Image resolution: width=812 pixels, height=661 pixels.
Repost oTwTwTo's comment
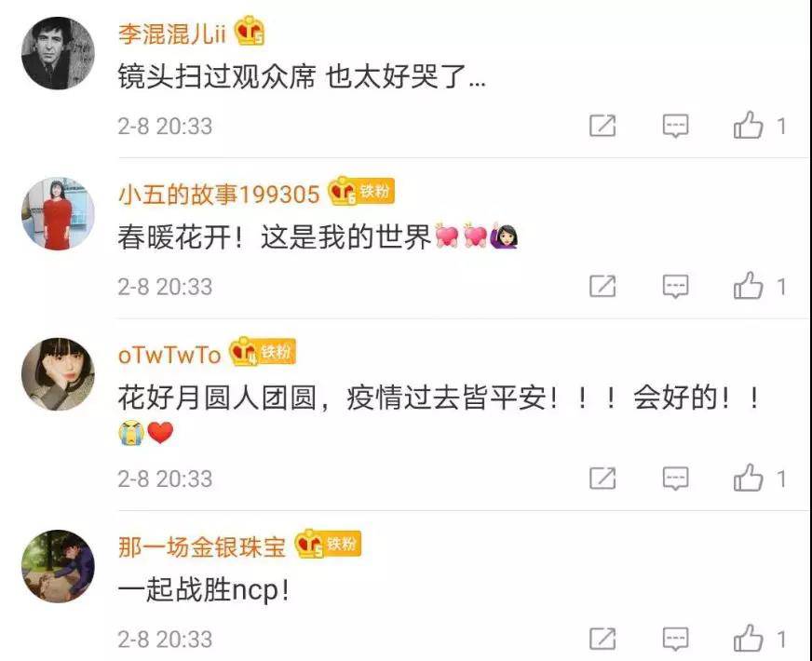602,478
